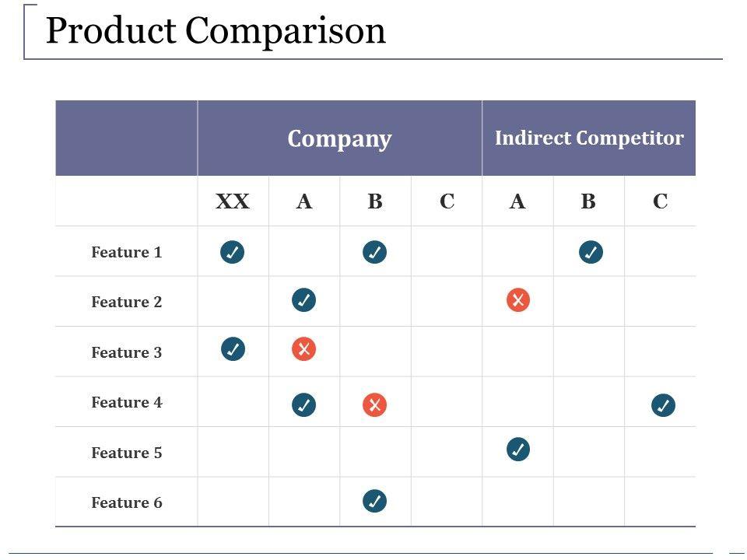Click the Feature 1 checkmark under XX
747x560 pixels.
tap(232, 252)
